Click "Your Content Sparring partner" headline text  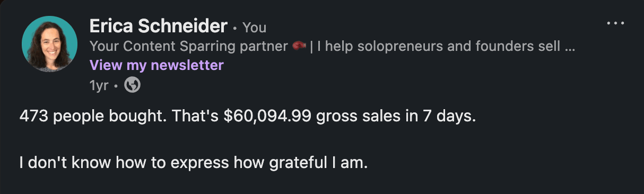click(x=189, y=47)
